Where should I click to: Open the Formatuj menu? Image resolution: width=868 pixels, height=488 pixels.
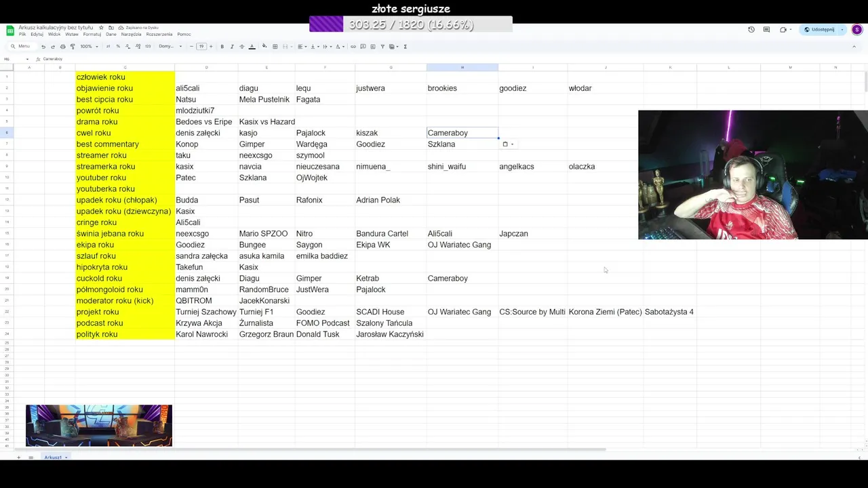(x=92, y=35)
